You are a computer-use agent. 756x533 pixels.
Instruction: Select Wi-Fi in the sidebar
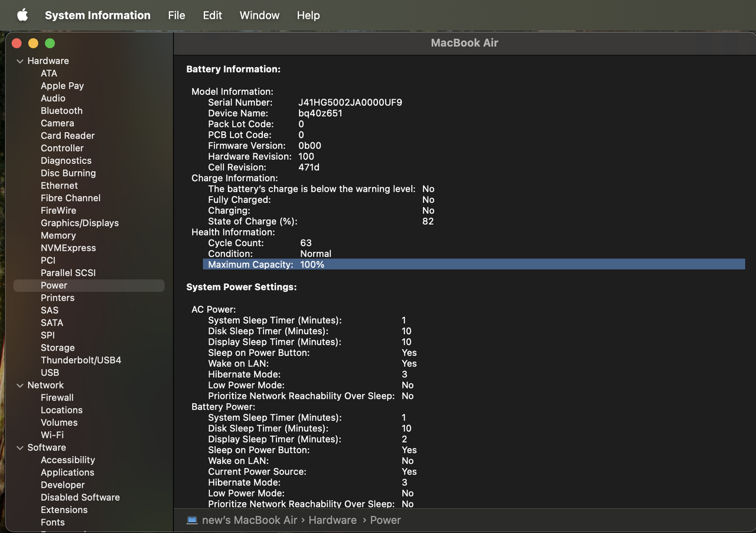[x=52, y=435]
